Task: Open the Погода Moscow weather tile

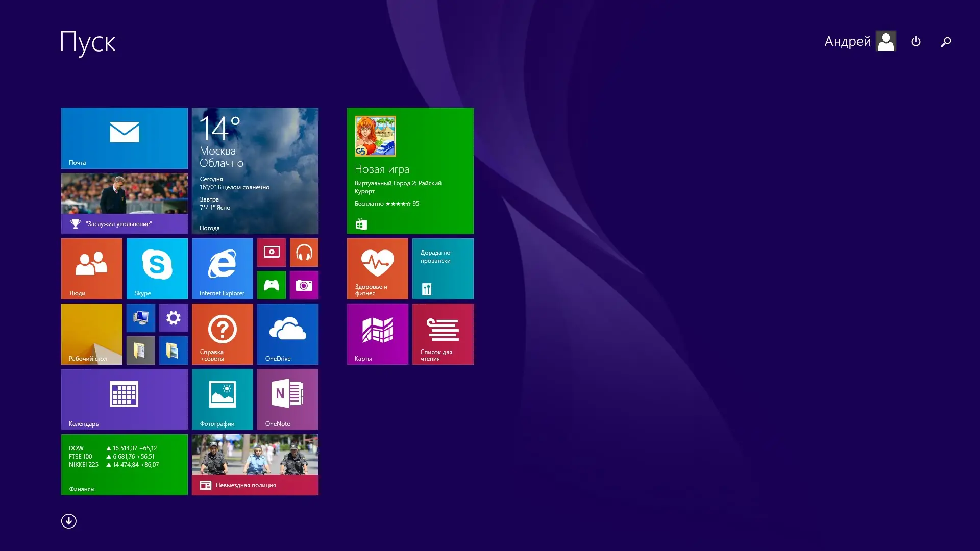Action: (255, 170)
